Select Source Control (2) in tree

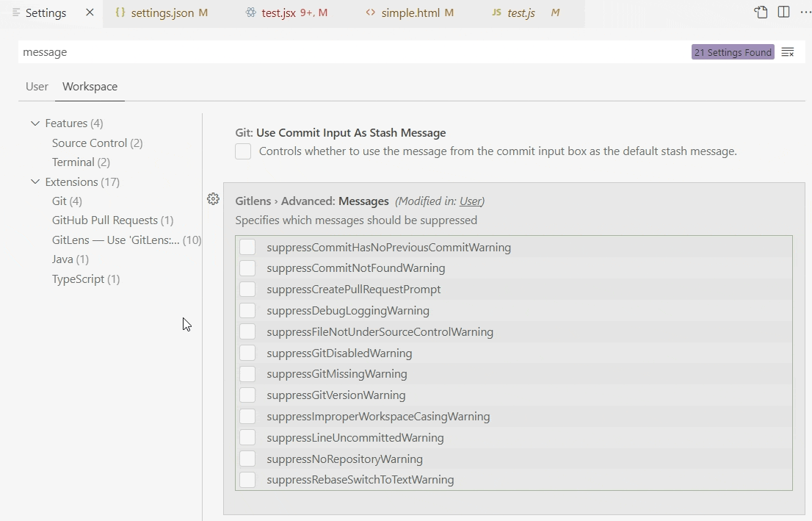pyautogui.click(x=98, y=143)
